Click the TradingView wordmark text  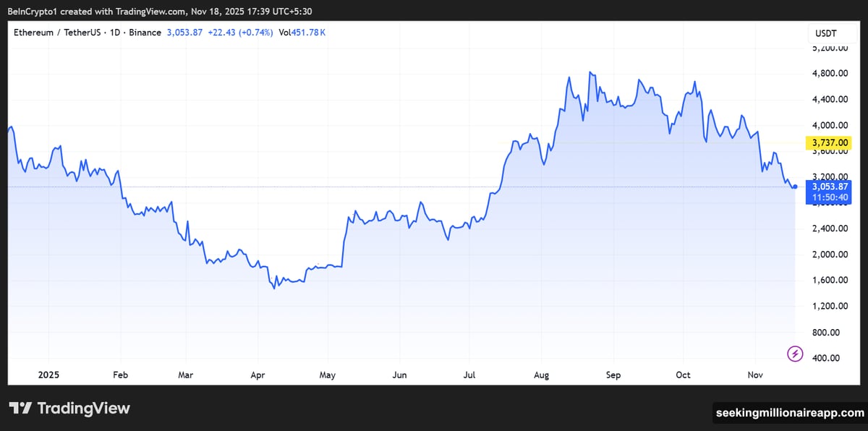point(83,409)
